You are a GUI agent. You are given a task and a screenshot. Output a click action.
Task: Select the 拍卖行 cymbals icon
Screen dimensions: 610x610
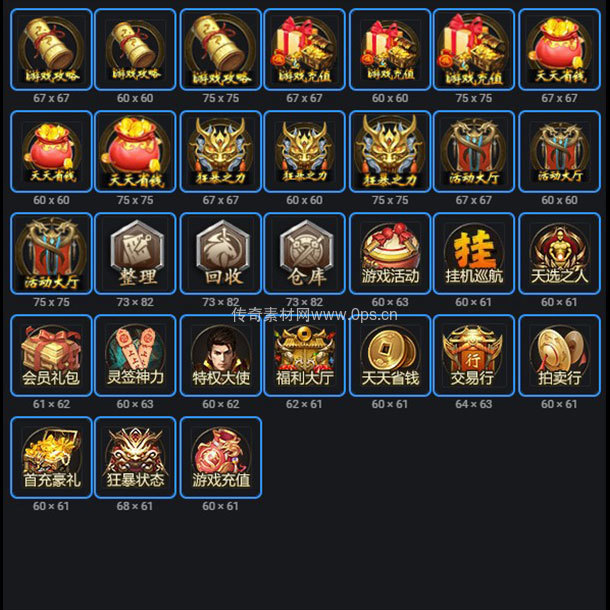(x=559, y=356)
